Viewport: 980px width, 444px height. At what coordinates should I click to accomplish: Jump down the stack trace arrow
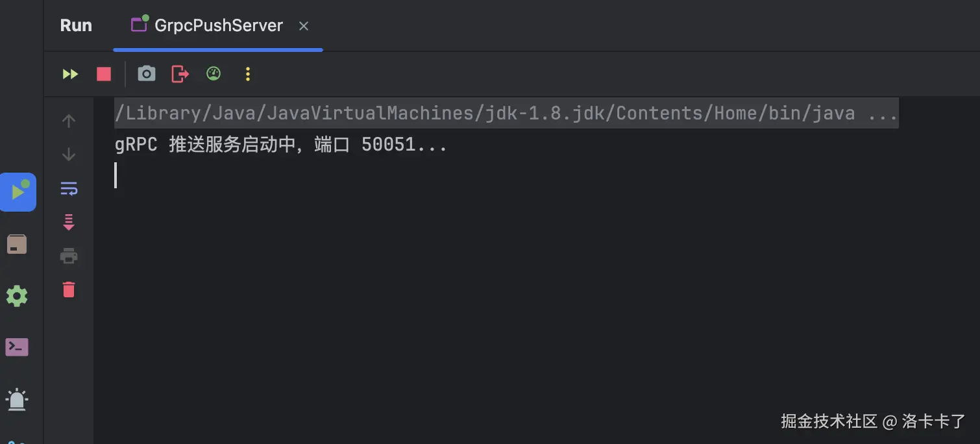coord(69,154)
